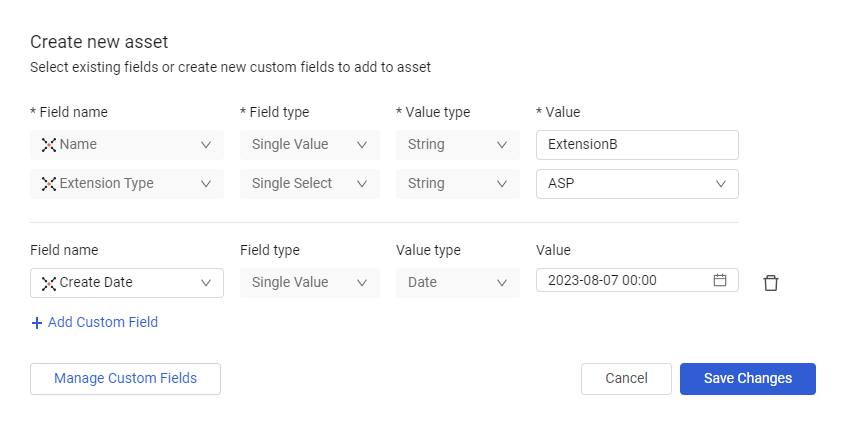Click the Add Custom Field link

(103, 323)
